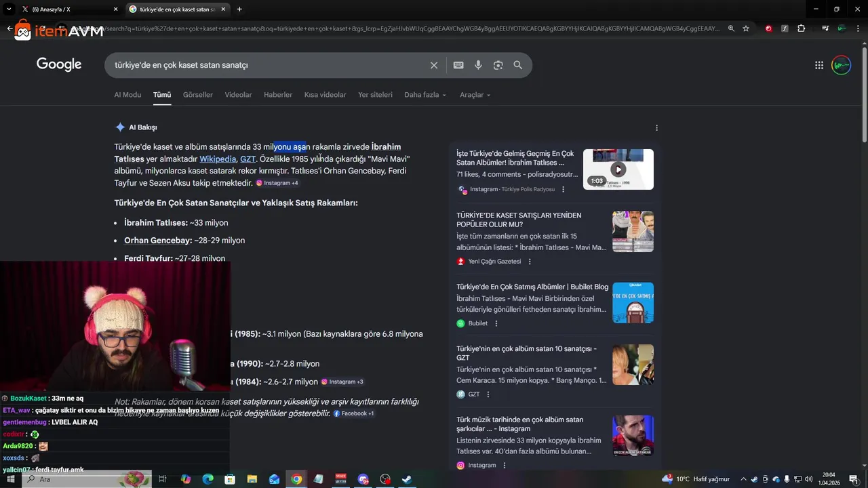This screenshot has width=868, height=488.
Task: Open more options for GZT result
Action: [488, 394]
